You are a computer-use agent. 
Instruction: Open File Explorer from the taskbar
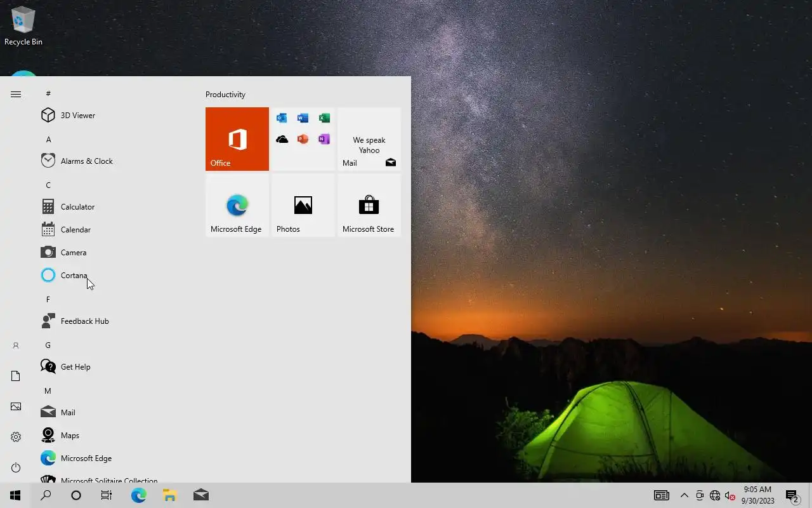(x=169, y=495)
